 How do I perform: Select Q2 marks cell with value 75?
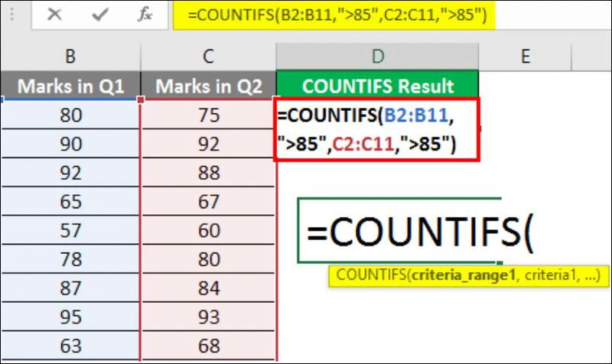click(208, 115)
